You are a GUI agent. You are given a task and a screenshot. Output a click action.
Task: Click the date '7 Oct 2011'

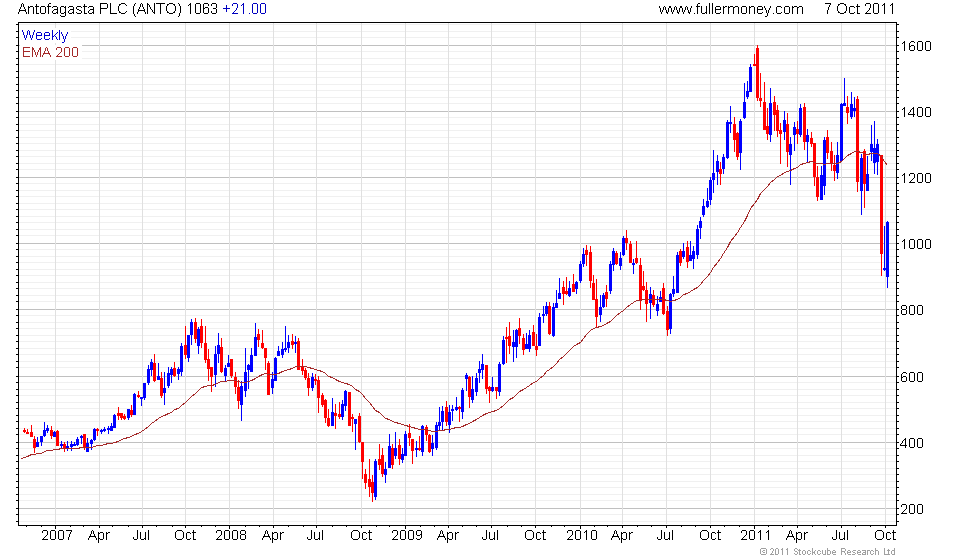859,9
